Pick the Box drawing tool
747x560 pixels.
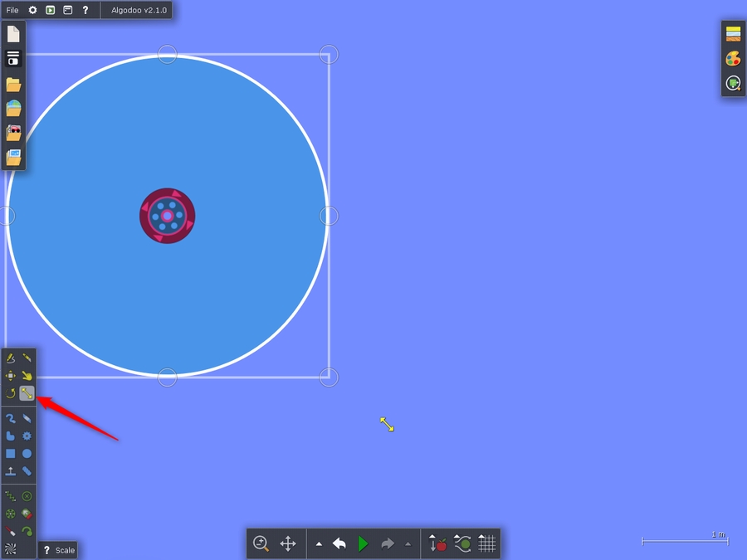pyautogui.click(x=11, y=454)
